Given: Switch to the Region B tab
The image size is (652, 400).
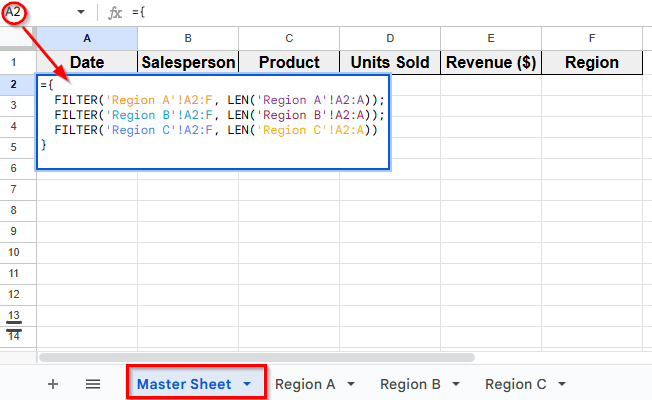Looking at the screenshot, I should (410, 384).
